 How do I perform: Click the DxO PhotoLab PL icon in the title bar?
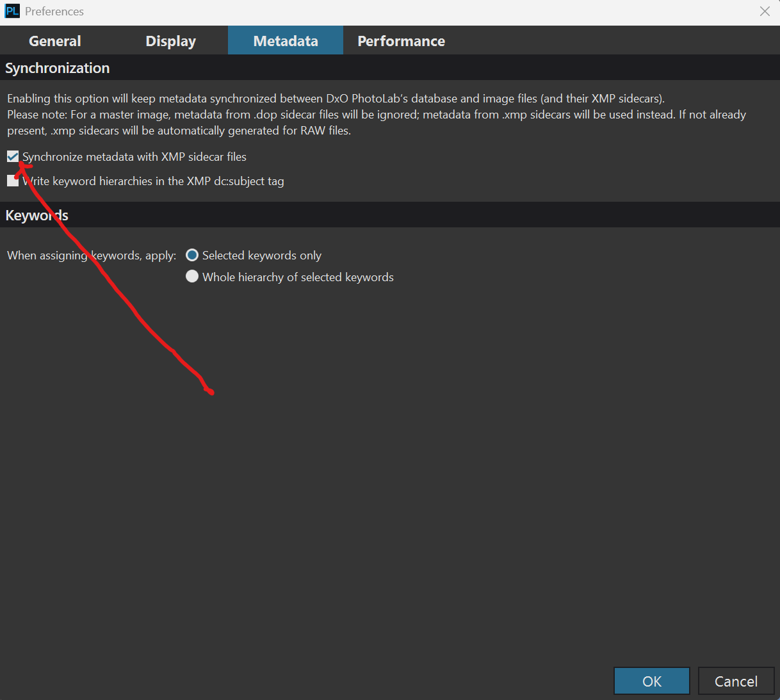(x=12, y=12)
